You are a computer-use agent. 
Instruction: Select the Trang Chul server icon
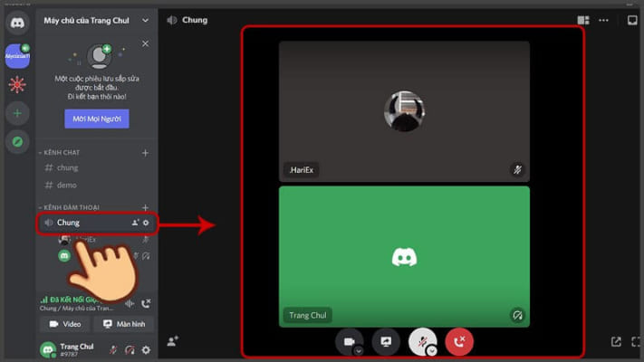click(x=17, y=56)
